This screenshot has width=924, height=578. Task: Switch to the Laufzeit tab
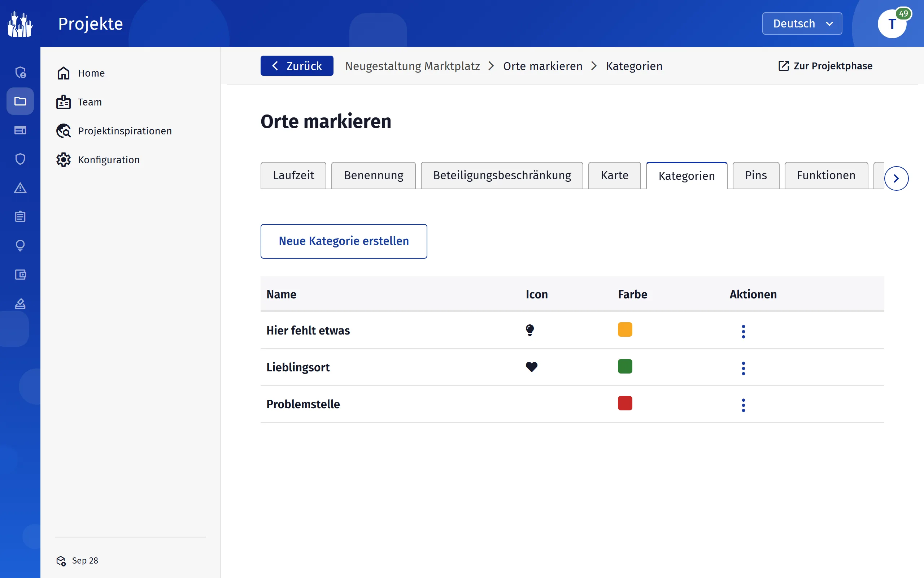pos(293,176)
